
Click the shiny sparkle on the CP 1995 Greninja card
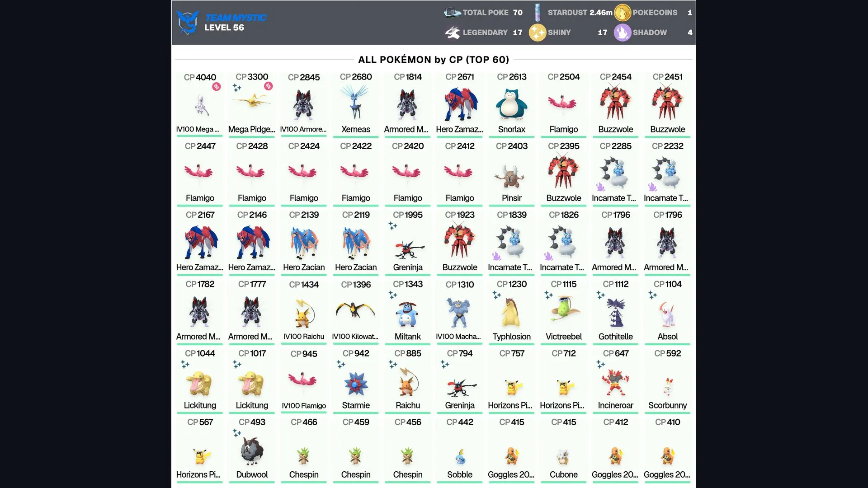point(393,225)
